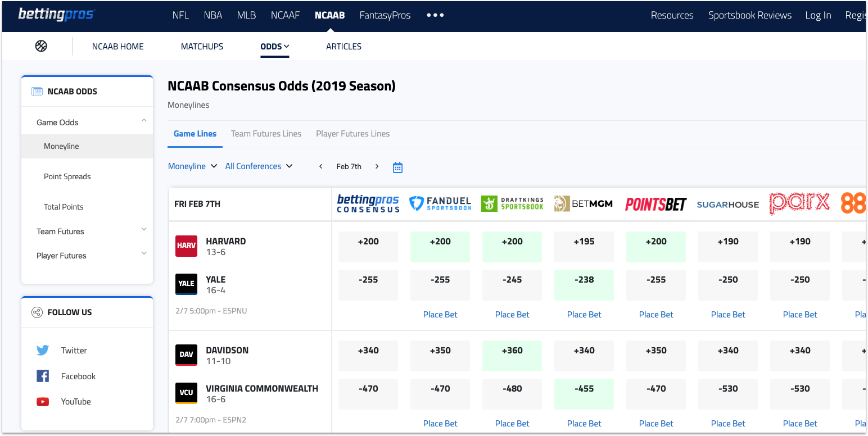Viewport: 868px width, 436px height.
Task: Click DraftKings Place Bet for Davidson-VCU
Action: 512,424
